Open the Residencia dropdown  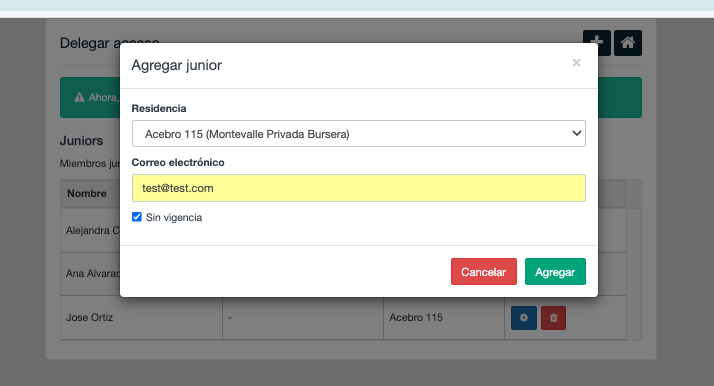click(x=359, y=134)
